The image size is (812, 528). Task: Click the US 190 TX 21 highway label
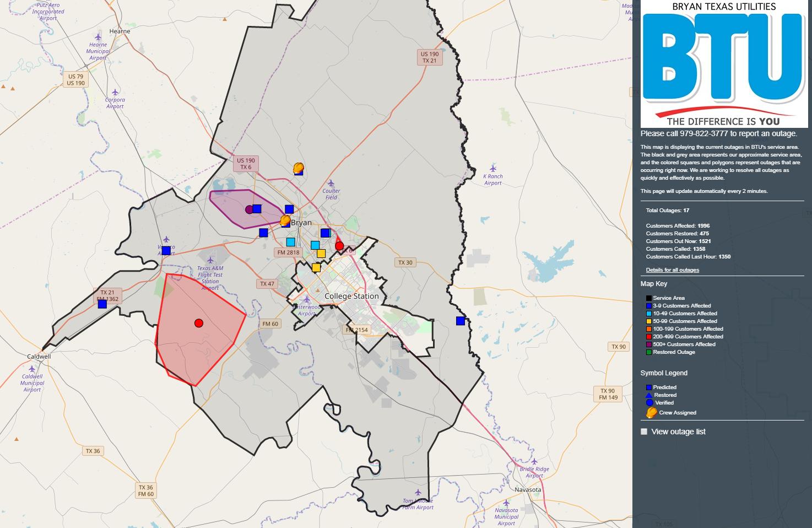tap(429, 57)
